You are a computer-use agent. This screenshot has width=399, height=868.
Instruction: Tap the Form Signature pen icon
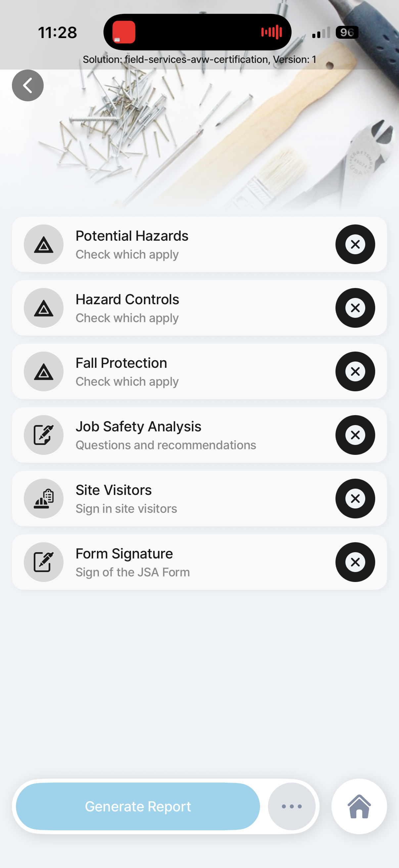[43, 562]
